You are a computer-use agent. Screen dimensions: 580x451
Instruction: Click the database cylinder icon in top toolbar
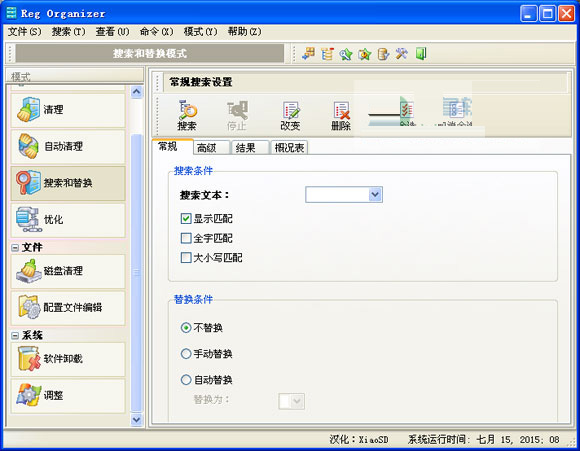pyautogui.click(x=383, y=54)
